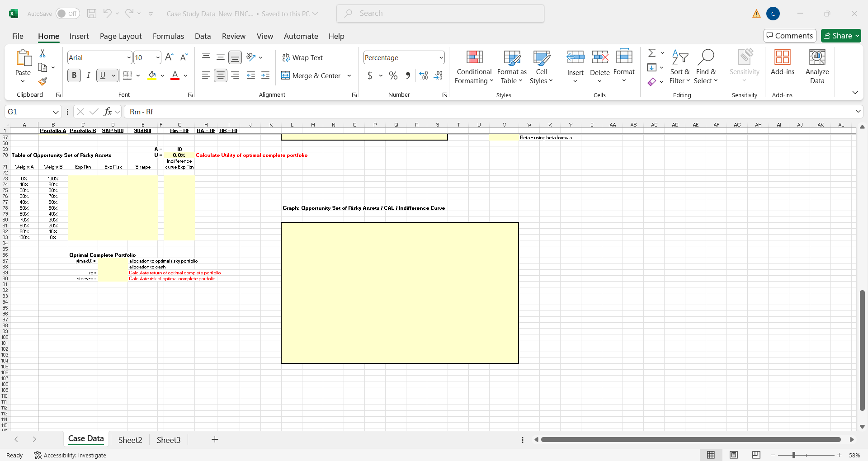This screenshot has width=868, height=461.
Task: Open Conditional Formatting options
Action: (x=473, y=66)
